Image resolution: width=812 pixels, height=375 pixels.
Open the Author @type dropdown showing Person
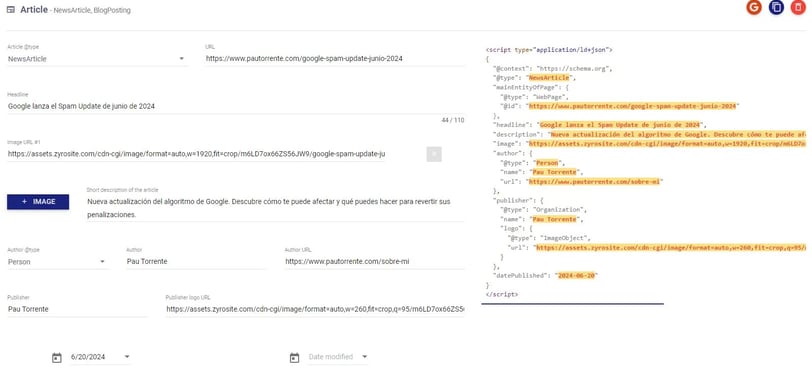[x=58, y=262]
